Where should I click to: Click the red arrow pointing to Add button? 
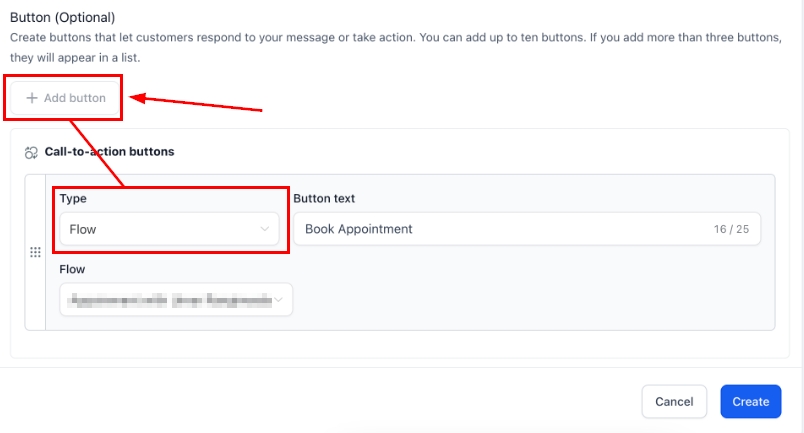(x=198, y=103)
